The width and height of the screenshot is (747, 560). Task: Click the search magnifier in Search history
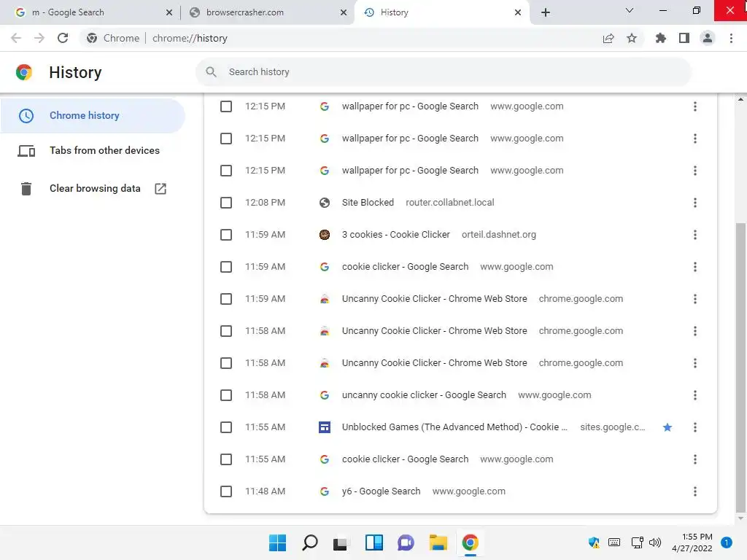(211, 72)
